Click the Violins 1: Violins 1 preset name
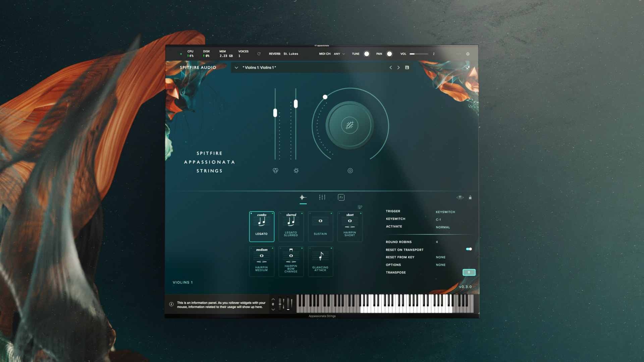This screenshot has width=644, height=362. tap(259, 68)
